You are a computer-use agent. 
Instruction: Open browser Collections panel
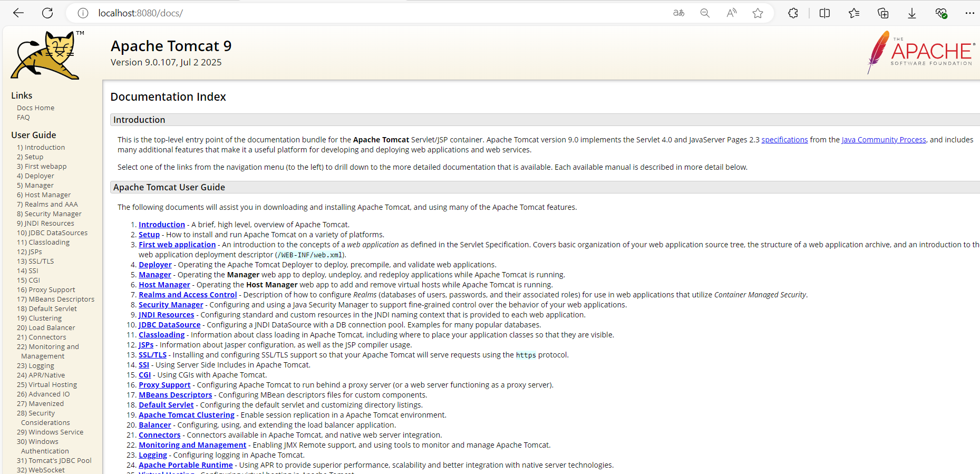[883, 13]
